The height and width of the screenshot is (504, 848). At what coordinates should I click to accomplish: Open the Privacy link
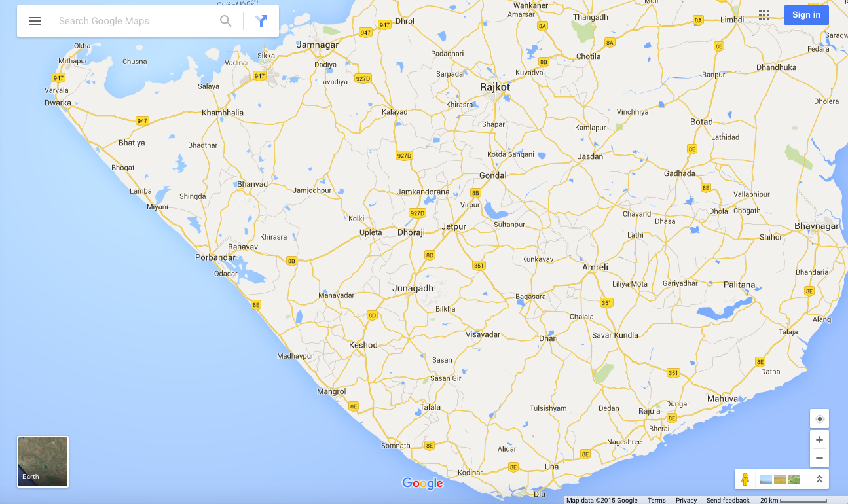(686, 501)
